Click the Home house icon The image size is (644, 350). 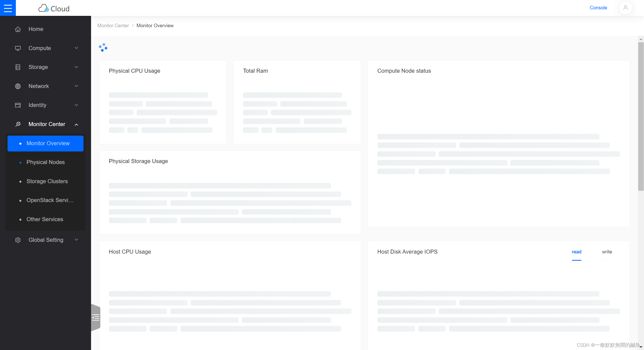18,29
